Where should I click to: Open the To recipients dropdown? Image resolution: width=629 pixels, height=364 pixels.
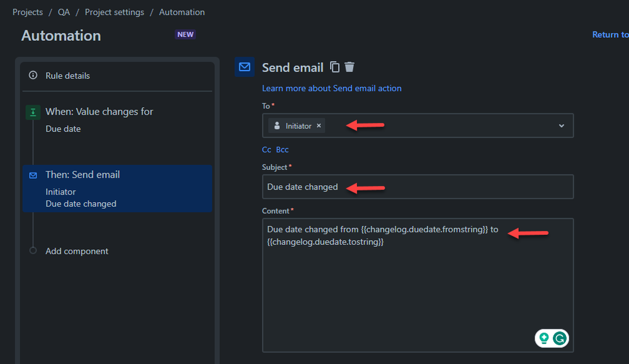point(560,125)
